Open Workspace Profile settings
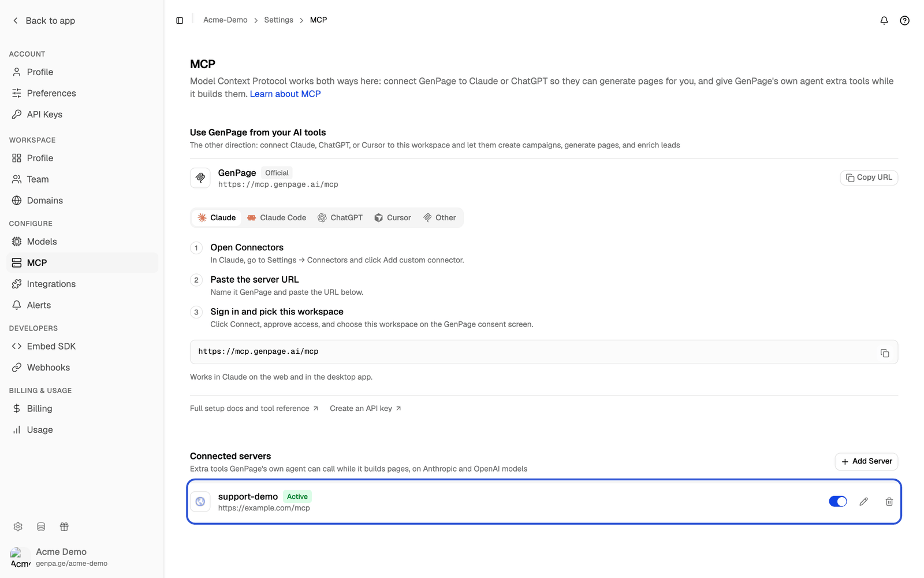The image size is (924, 578). pos(82,158)
